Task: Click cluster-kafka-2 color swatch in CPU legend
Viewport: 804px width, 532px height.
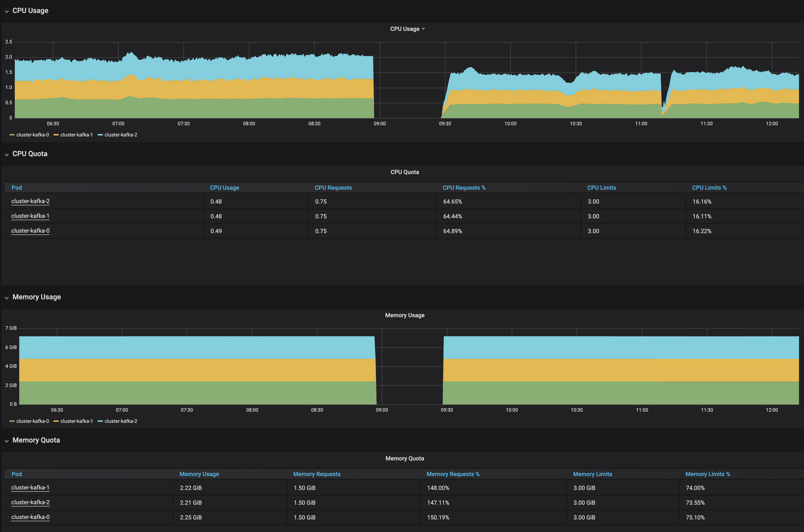Action: pos(100,135)
